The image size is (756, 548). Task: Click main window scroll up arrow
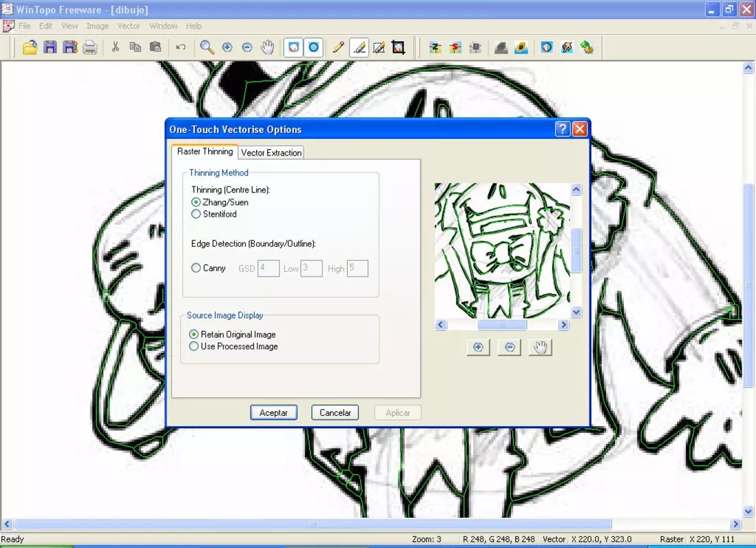748,68
